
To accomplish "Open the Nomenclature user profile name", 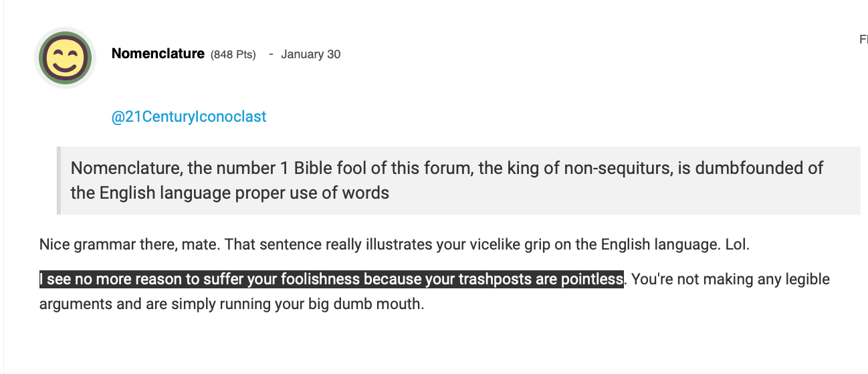I will 158,54.
